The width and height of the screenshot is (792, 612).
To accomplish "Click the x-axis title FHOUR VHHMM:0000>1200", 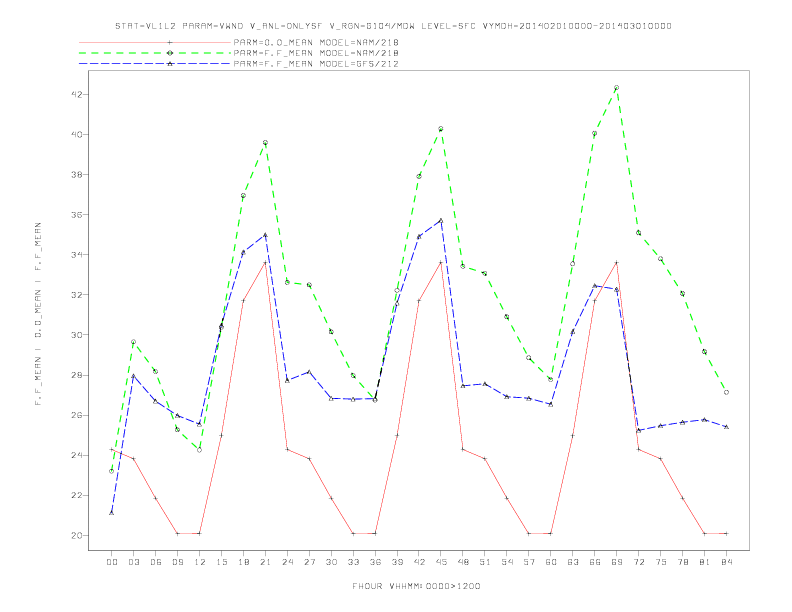I will pyautogui.click(x=416, y=586).
